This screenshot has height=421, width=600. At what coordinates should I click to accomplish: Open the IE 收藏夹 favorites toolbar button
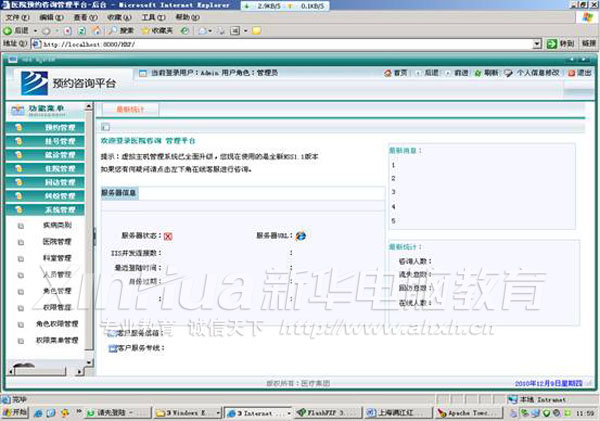[156, 31]
